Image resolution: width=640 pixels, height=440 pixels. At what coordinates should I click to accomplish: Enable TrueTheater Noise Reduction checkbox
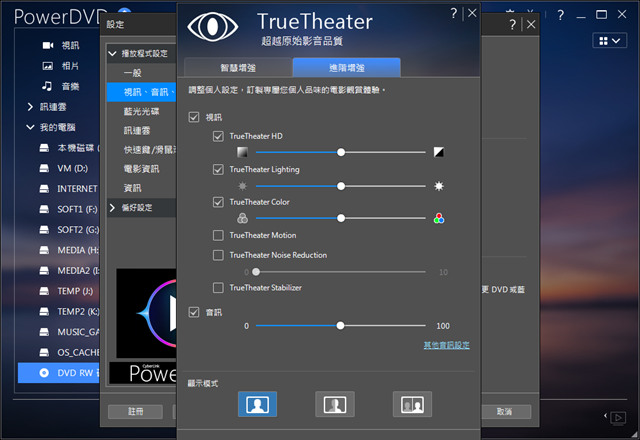[x=218, y=255]
